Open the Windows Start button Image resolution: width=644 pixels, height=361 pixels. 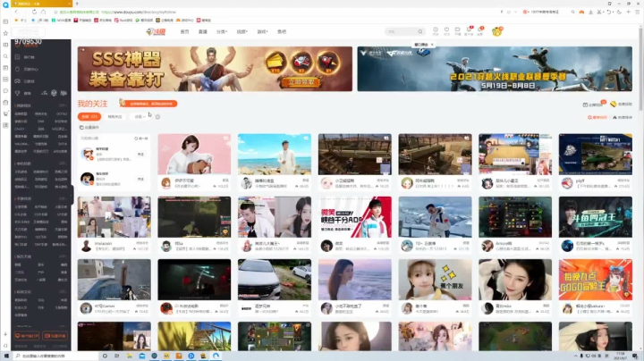coord(6,356)
